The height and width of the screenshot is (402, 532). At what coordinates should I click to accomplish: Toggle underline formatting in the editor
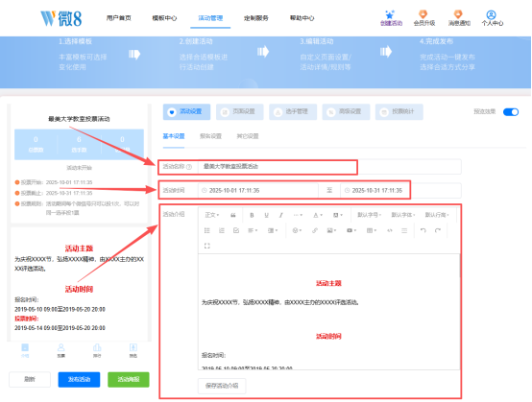[x=266, y=215]
